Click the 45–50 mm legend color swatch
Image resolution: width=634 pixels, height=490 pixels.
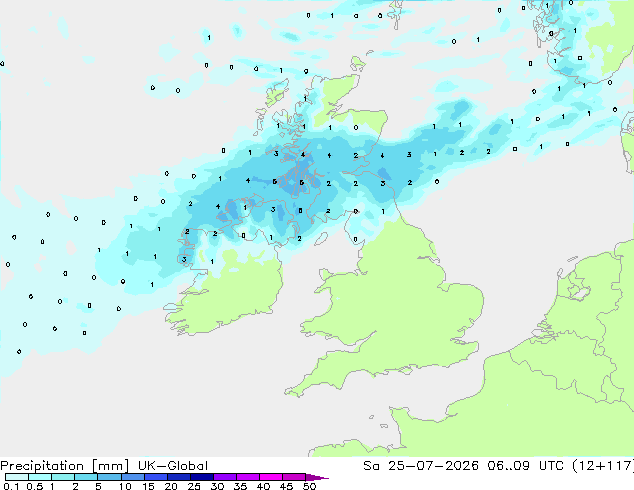coord(294,477)
